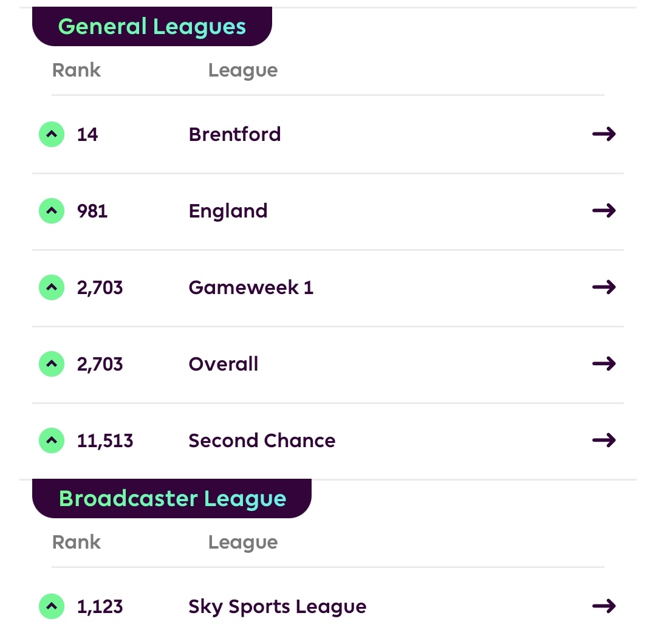Click the Overall rank value 2,703

(100, 365)
